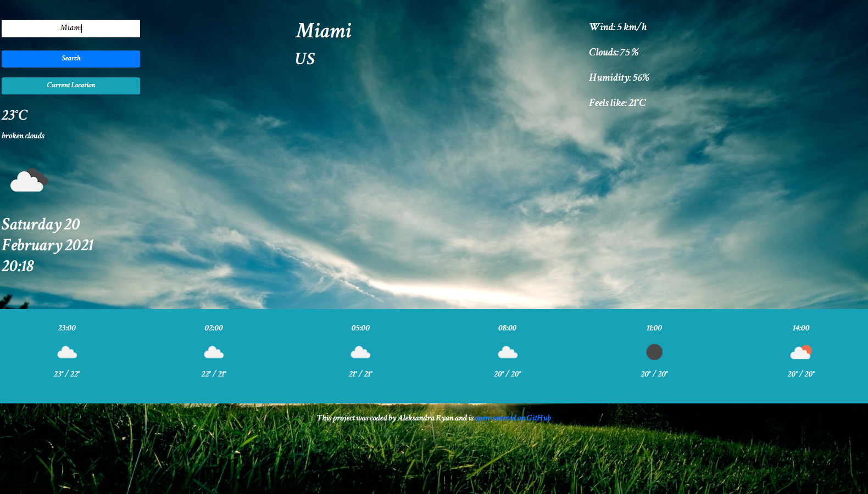The width and height of the screenshot is (868, 494).
Task: Focus the city search field containing Miami
Action: point(71,29)
